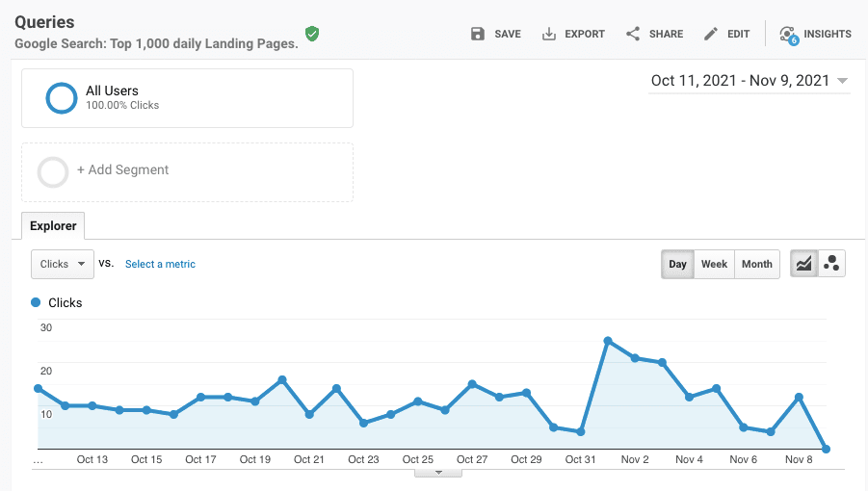Click the Export download icon
Viewport: 868px width, 491px height.
548,34
